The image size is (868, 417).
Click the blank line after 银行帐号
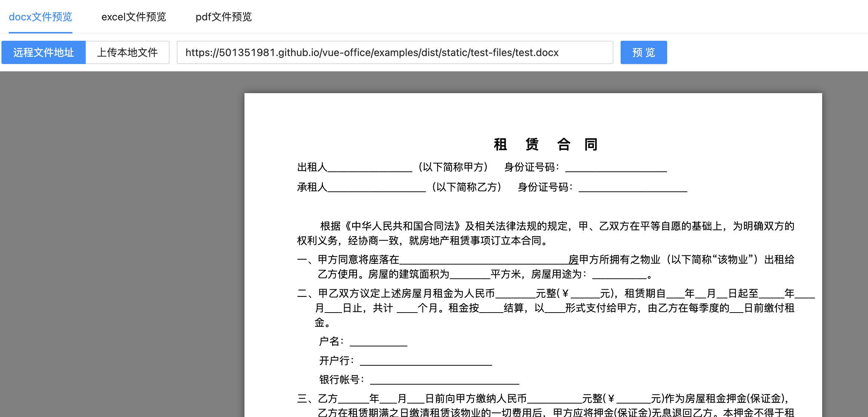pyautogui.click(x=444, y=380)
